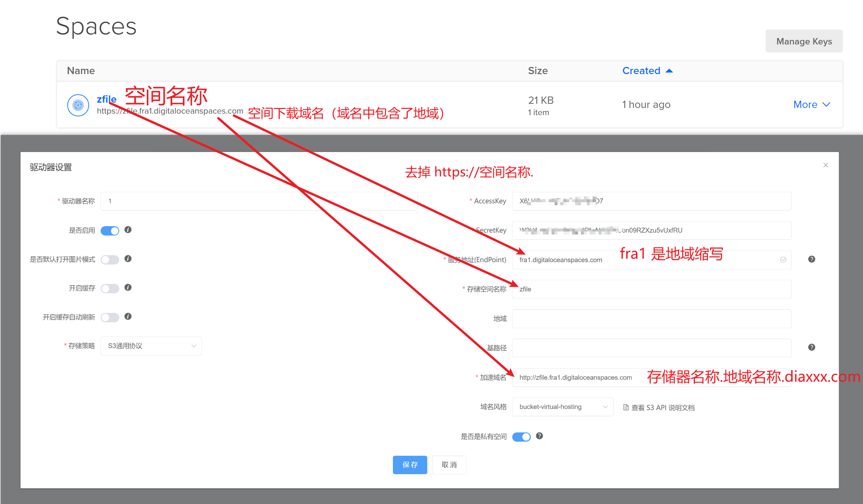Click info icon next to 开启缓存自动刷新
Viewport: 863px width, 504px height.
(128, 316)
